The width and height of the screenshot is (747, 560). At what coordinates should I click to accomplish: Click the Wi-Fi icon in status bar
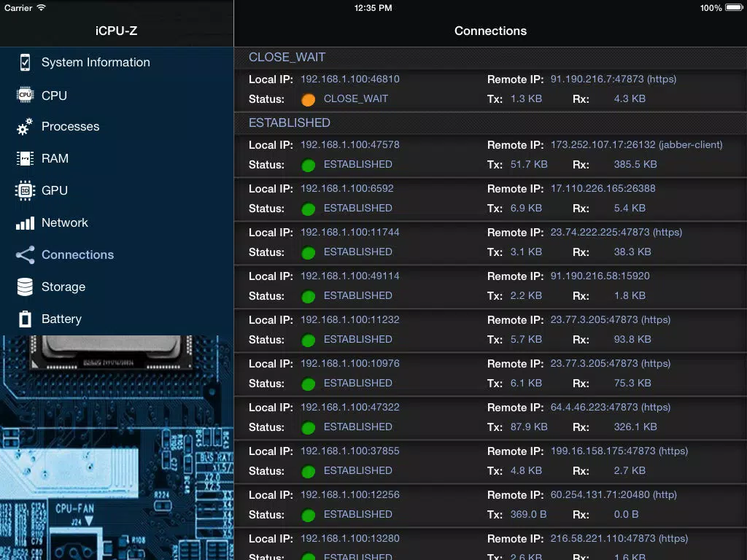tap(42, 7)
